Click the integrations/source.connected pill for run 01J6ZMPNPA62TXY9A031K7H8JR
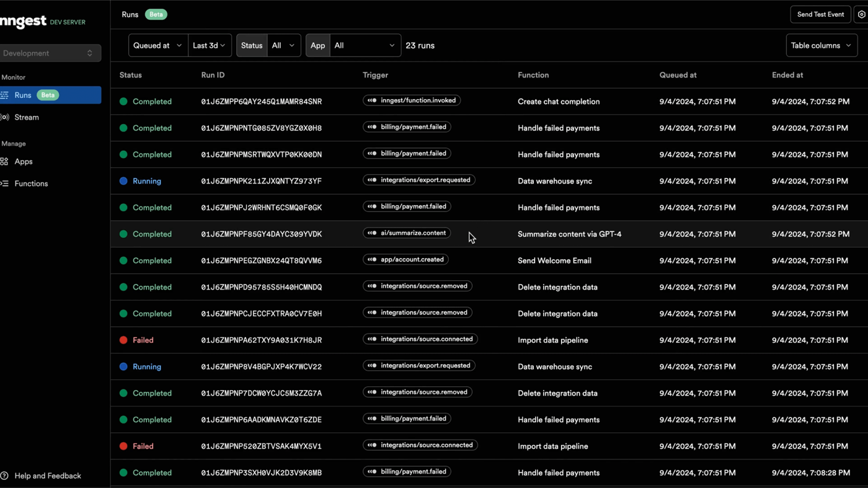This screenshot has height=488, width=868. pyautogui.click(x=420, y=339)
